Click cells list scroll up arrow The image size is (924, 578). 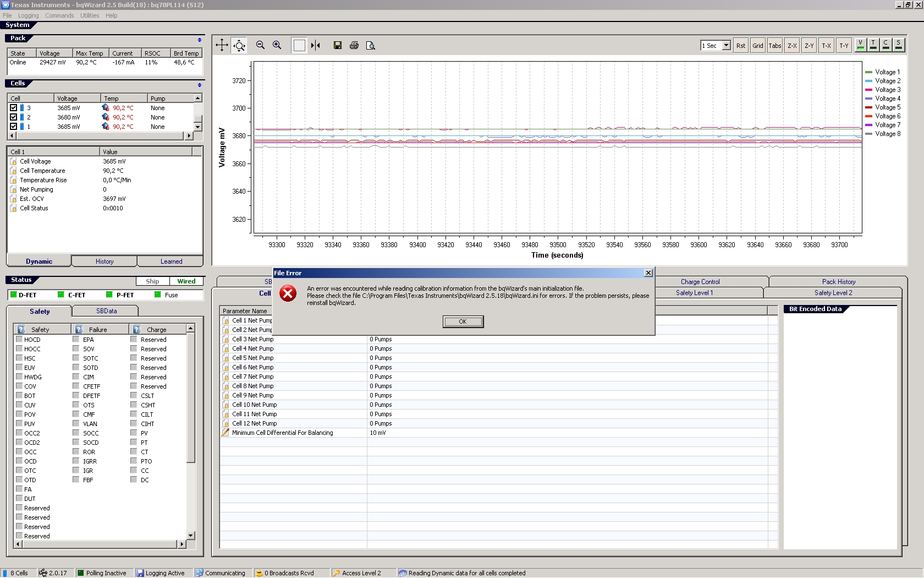point(198,98)
